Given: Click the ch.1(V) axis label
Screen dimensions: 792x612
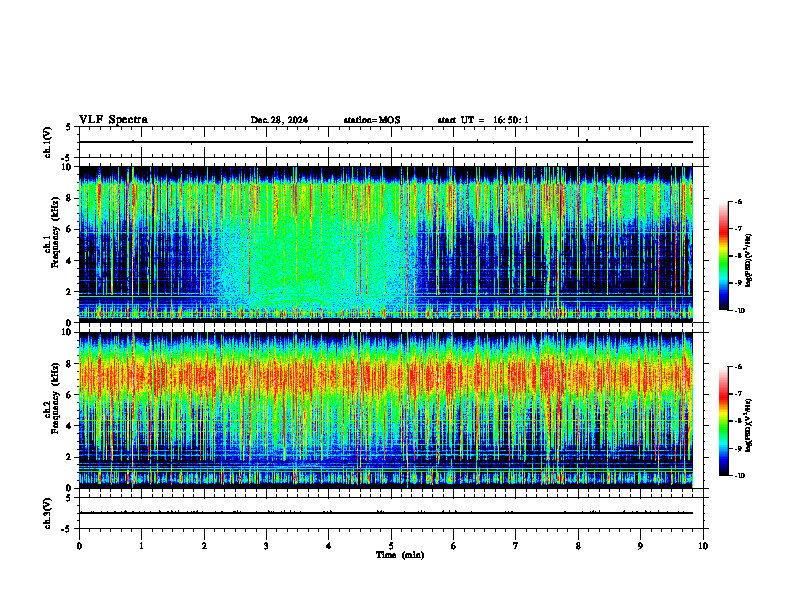Looking at the screenshot, I should point(48,142).
